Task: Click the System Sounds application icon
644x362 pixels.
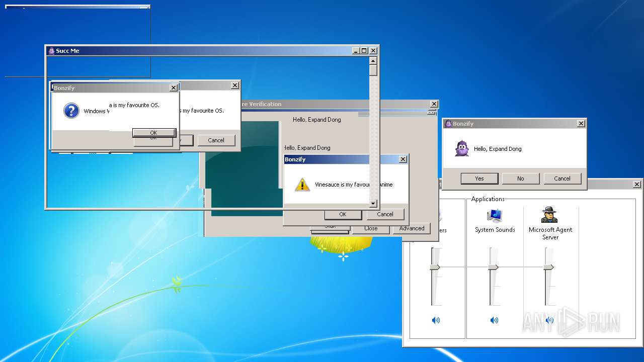Action: click(x=495, y=215)
